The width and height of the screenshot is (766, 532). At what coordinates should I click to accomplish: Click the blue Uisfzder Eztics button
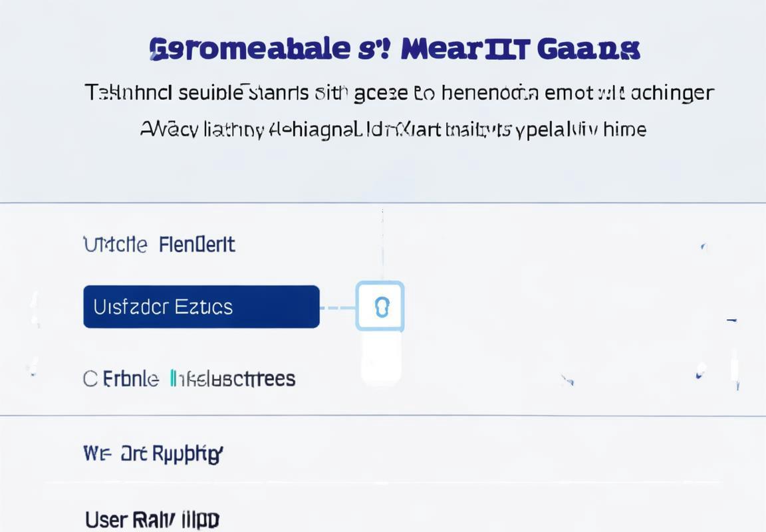tap(201, 307)
